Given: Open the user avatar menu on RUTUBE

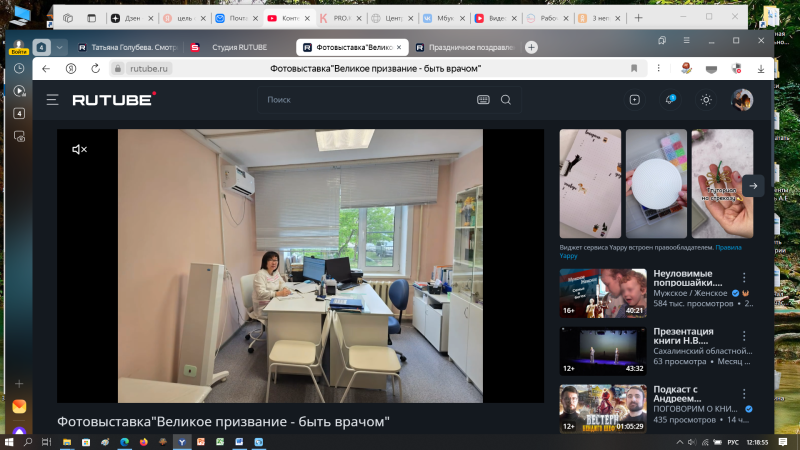Looking at the screenshot, I should click(742, 100).
